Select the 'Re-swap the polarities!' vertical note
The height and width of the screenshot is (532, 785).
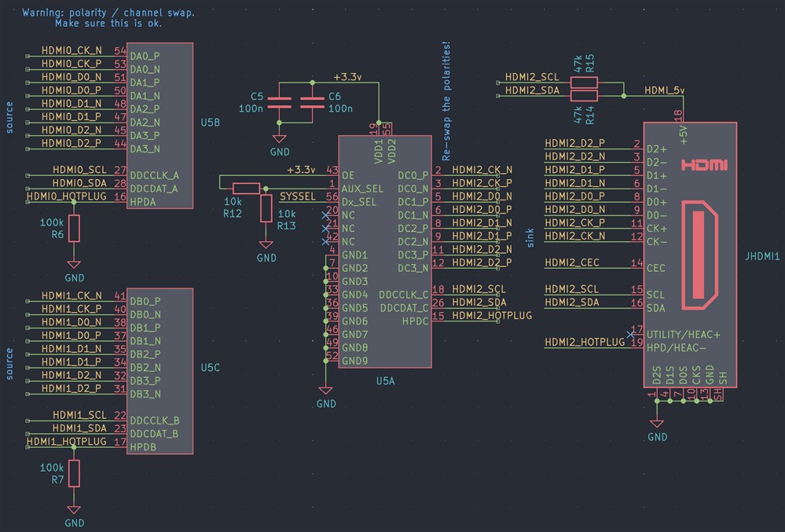446,101
